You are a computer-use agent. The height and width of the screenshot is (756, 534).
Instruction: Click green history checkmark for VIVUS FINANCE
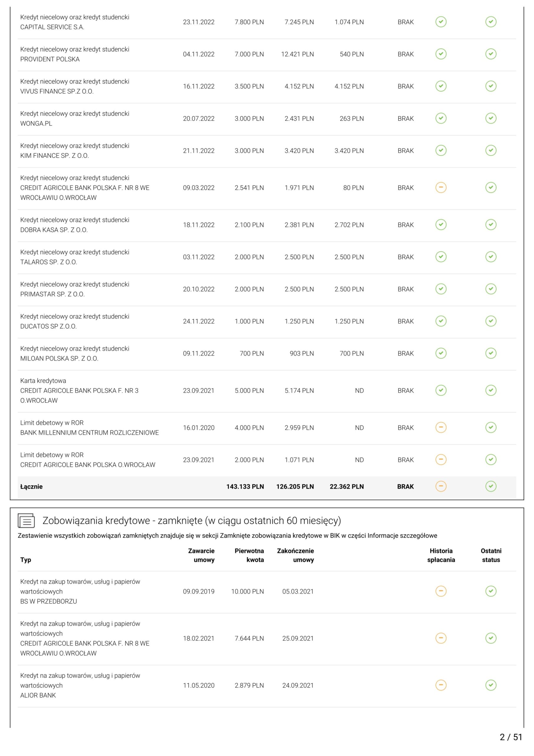[x=441, y=86]
